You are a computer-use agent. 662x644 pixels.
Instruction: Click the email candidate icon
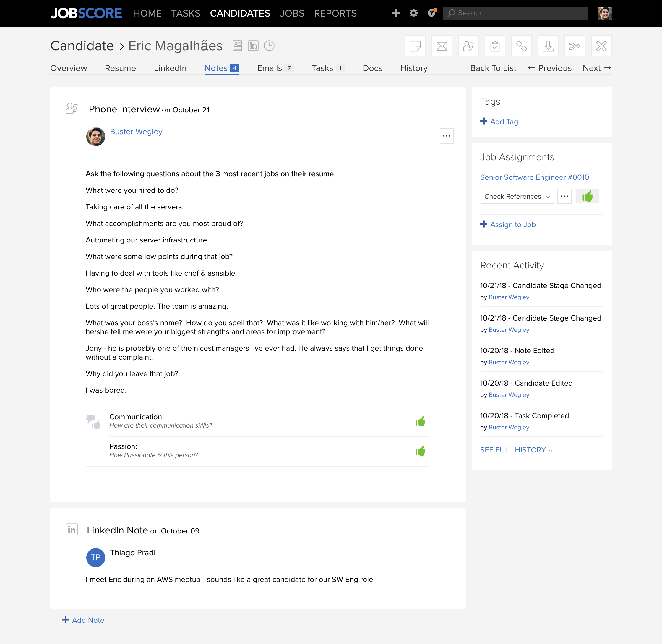coord(443,46)
